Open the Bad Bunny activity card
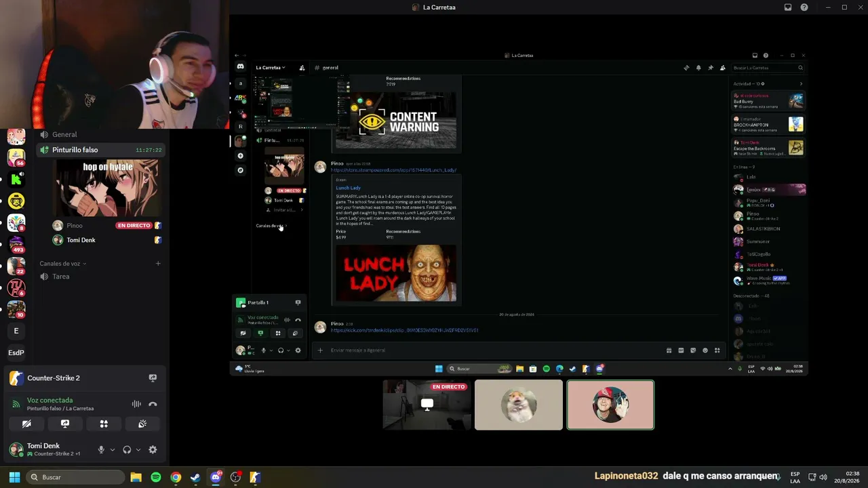The image size is (868, 488). coord(768,101)
